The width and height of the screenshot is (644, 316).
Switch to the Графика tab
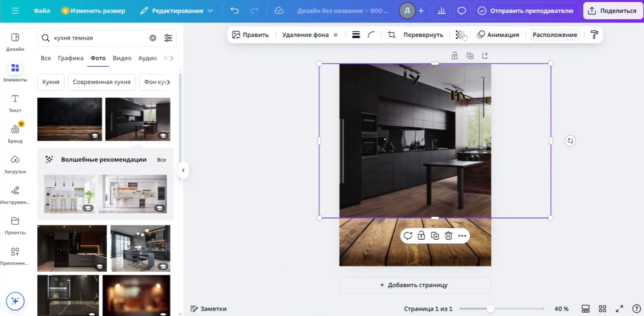tap(71, 58)
